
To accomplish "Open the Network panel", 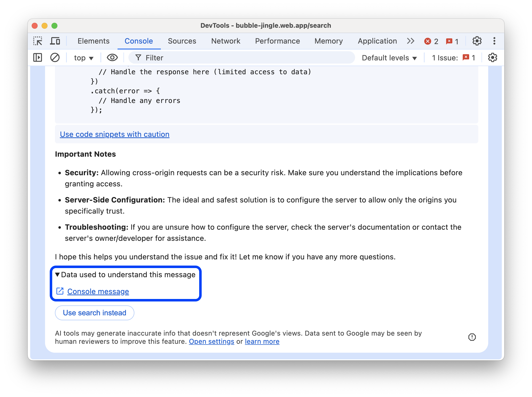I will pyautogui.click(x=226, y=41).
